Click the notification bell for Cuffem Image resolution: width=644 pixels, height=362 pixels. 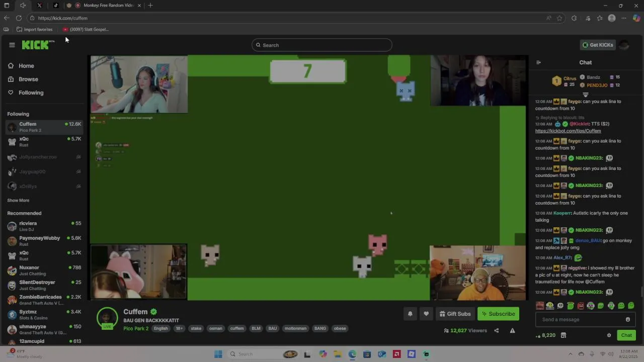click(x=410, y=314)
